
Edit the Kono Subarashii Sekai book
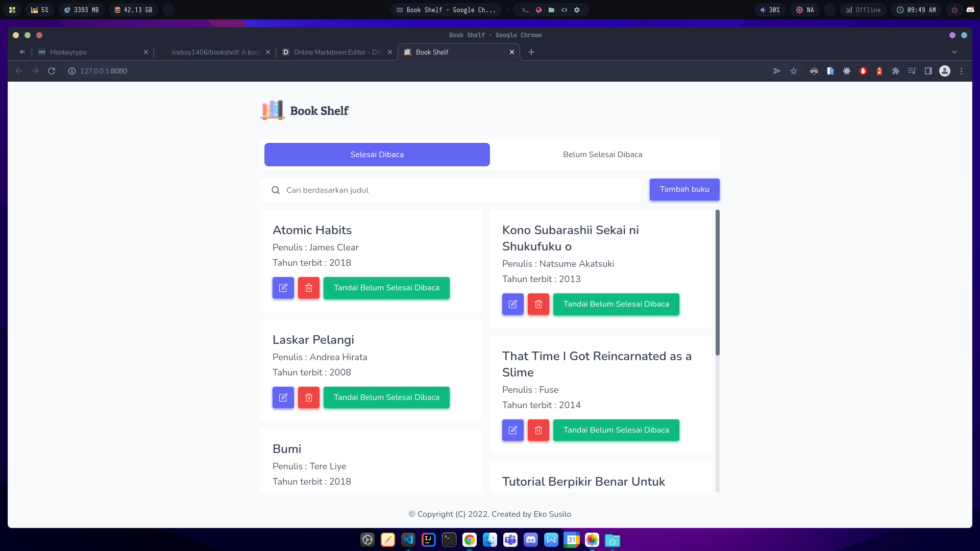coord(513,304)
